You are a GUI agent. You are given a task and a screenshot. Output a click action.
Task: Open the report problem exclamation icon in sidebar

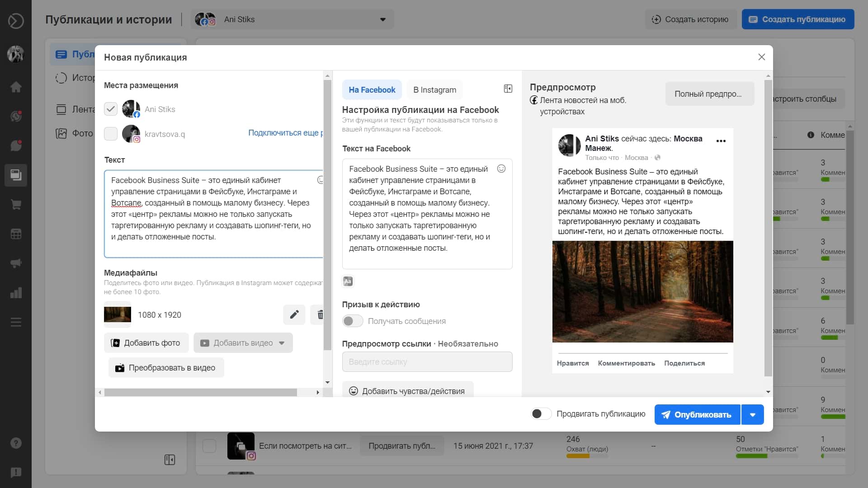click(16, 473)
